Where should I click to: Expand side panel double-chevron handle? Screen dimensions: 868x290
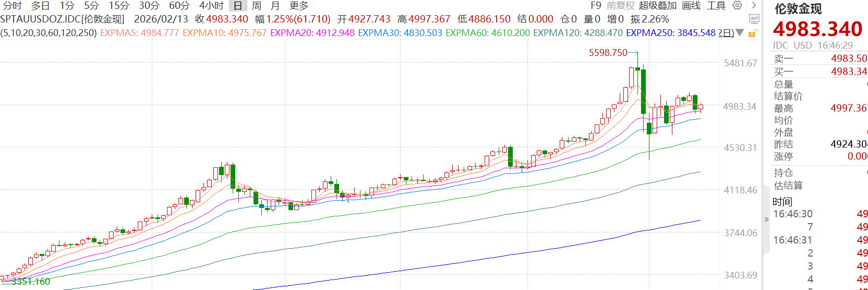coord(766,219)
